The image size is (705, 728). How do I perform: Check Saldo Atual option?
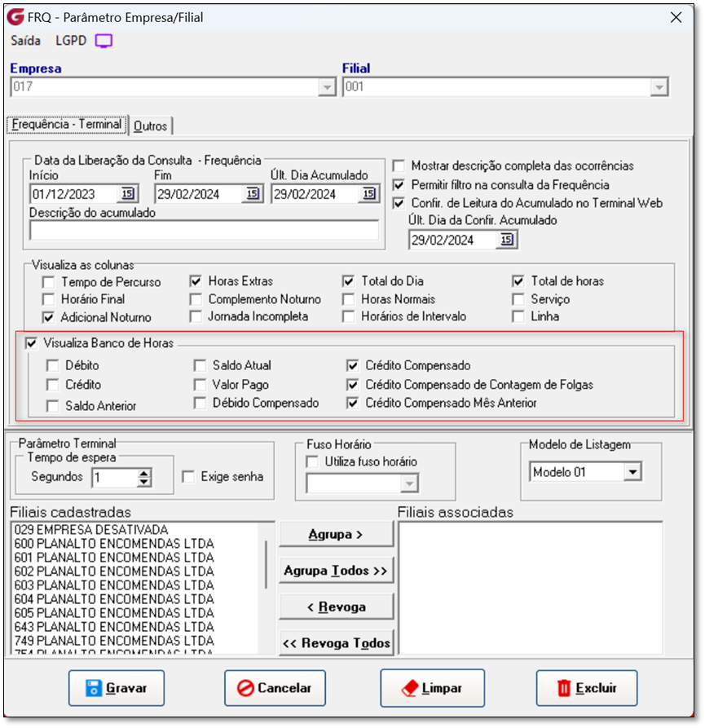(x=200, y=365)
